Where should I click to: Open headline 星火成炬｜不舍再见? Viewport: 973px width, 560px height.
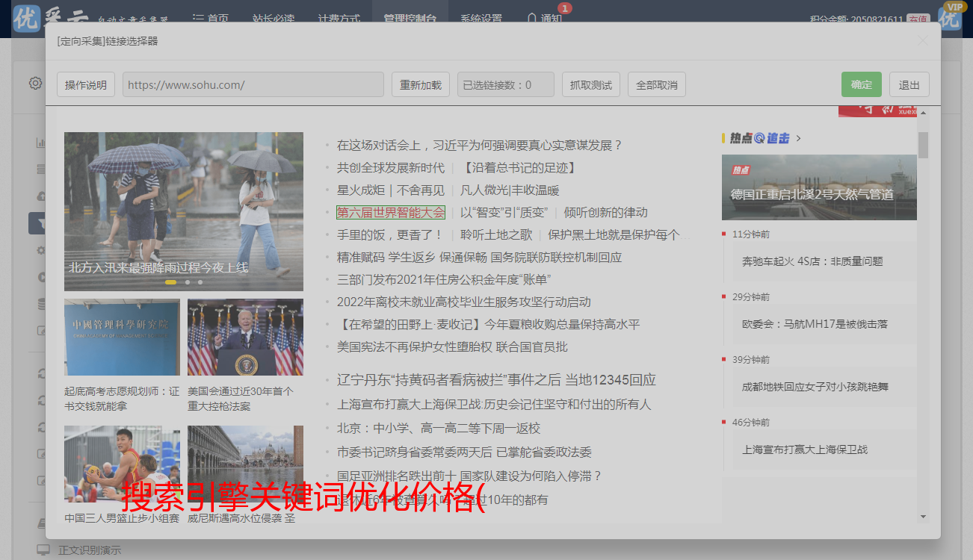(391, 190)
